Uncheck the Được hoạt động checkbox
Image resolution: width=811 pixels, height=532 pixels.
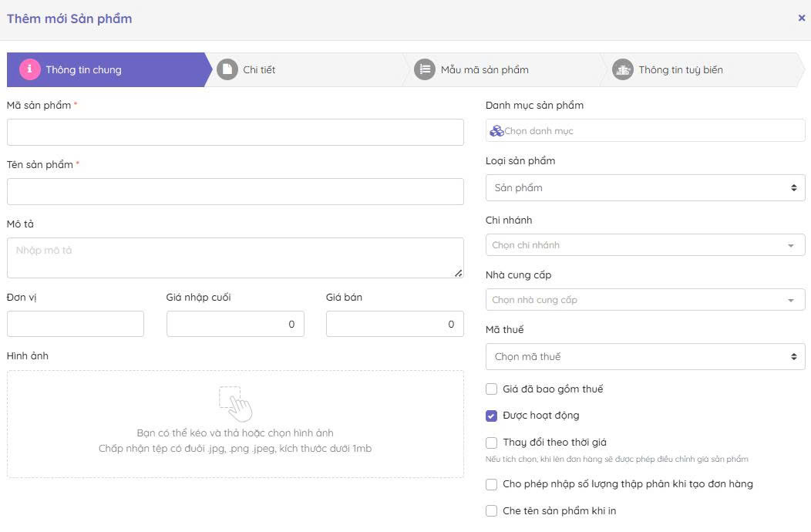[x=491, y=416]
